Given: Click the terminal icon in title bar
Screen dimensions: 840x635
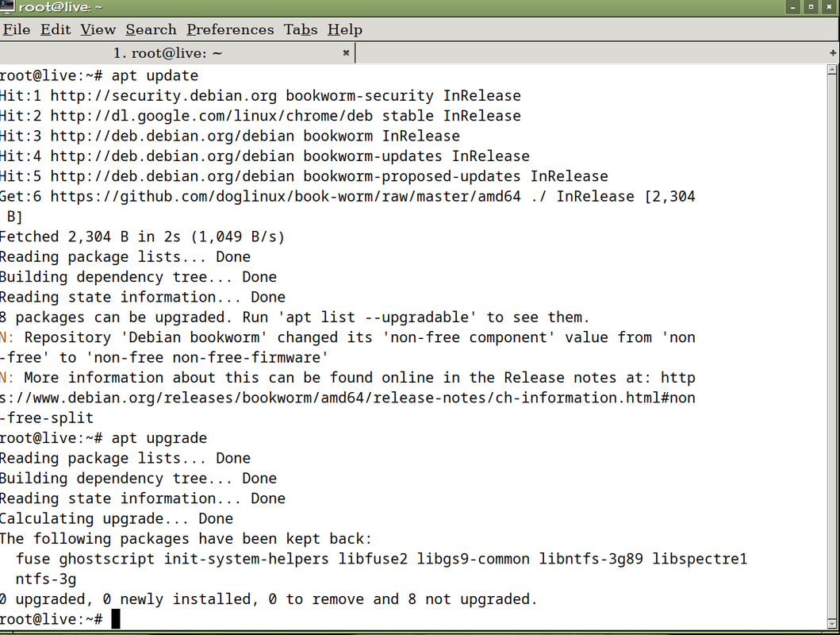Looking at the screenshot, I should (7, 6).
